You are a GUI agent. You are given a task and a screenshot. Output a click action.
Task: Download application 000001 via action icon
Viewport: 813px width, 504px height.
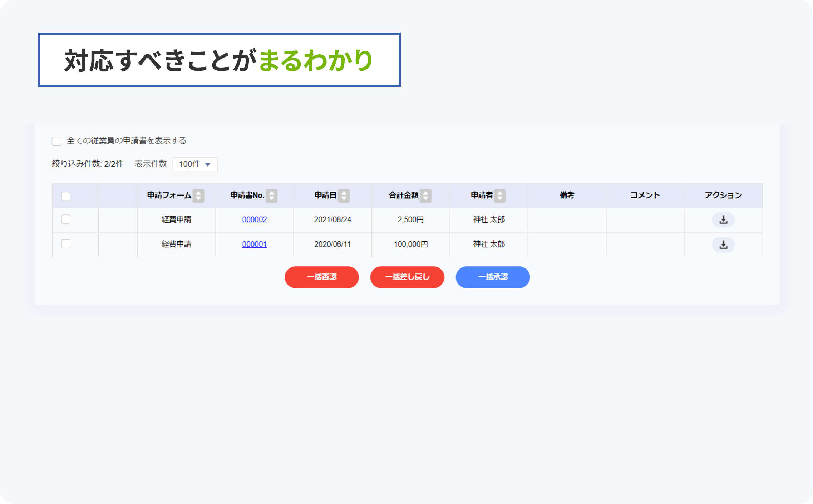[x=723, y=244]
